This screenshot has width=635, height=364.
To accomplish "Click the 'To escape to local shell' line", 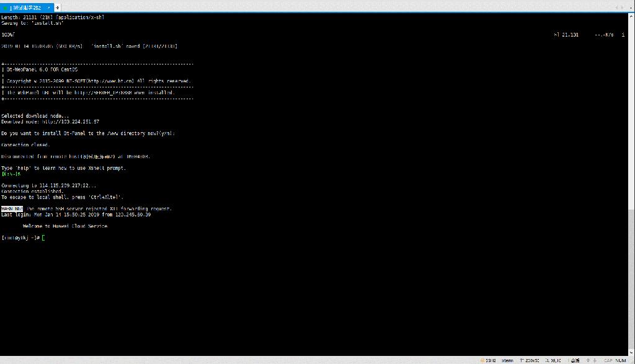I will coord(63,197).
